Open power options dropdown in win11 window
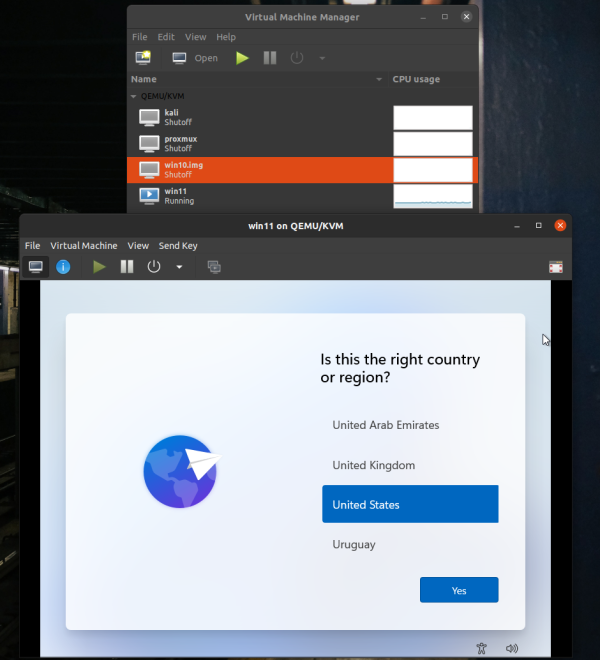The image size is (600, 660). [179, 267]
